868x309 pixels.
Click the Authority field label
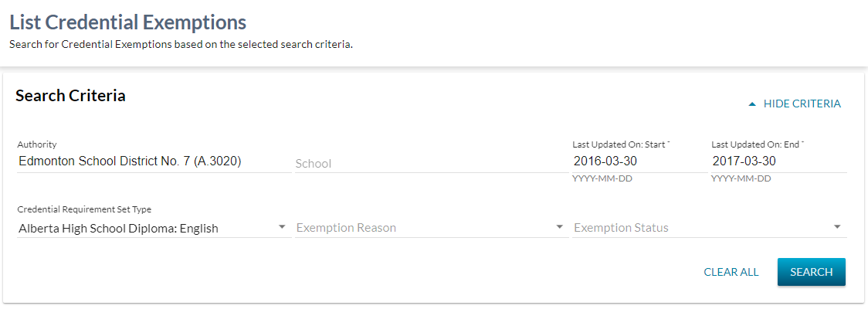pyautogui.click(x=37, y=144)
